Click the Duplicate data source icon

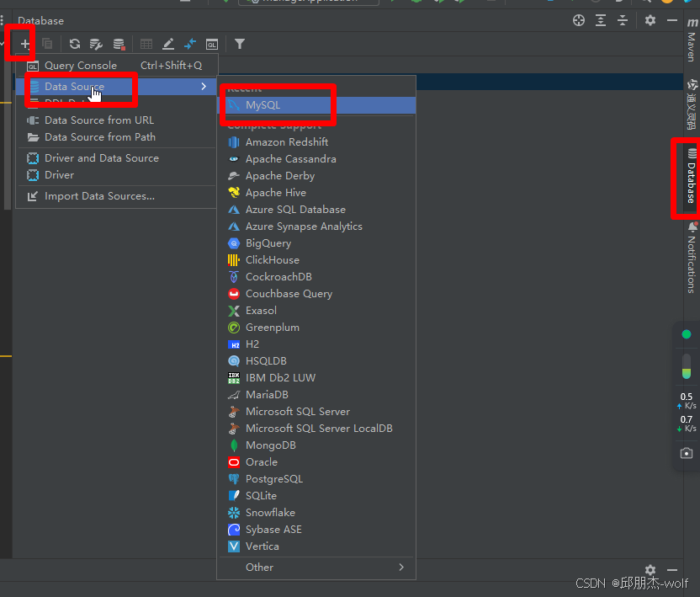(x=47, y=44)
